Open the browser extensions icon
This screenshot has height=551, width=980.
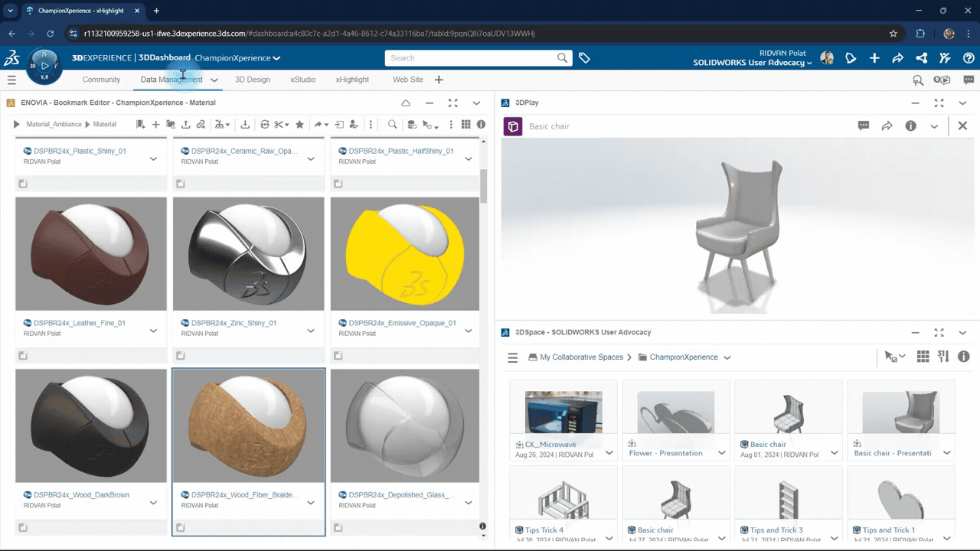[921, 34]
